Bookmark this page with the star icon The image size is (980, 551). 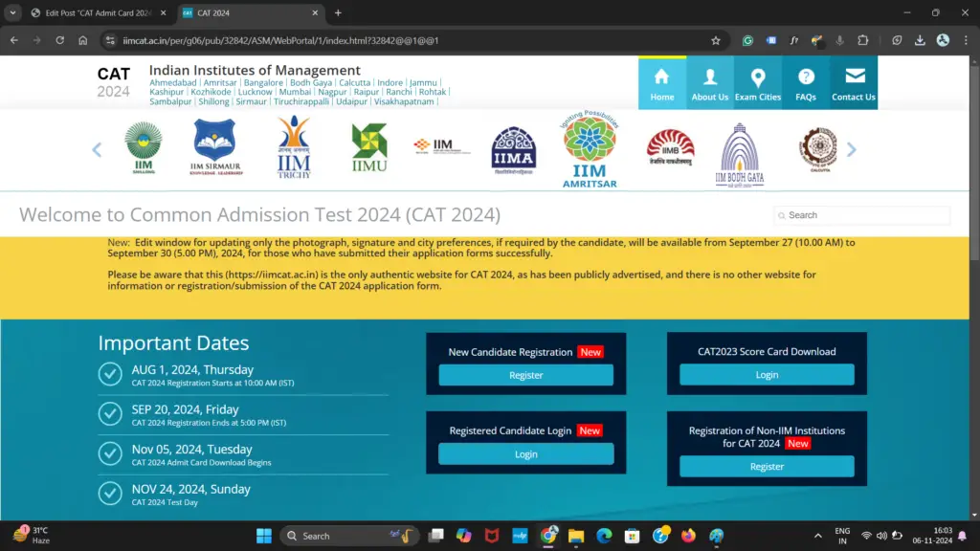pyautogui.click(x=716, y=40)
